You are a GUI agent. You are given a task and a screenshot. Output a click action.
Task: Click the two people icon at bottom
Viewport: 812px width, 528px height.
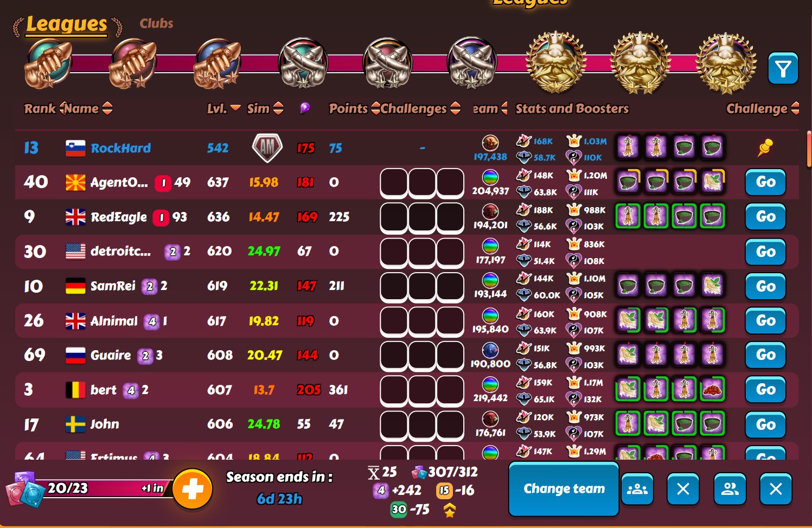tap(730, 489)
